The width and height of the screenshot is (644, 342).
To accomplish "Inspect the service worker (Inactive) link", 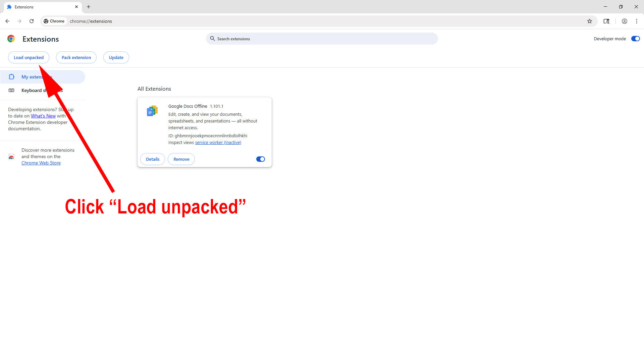I will [218, 143].
